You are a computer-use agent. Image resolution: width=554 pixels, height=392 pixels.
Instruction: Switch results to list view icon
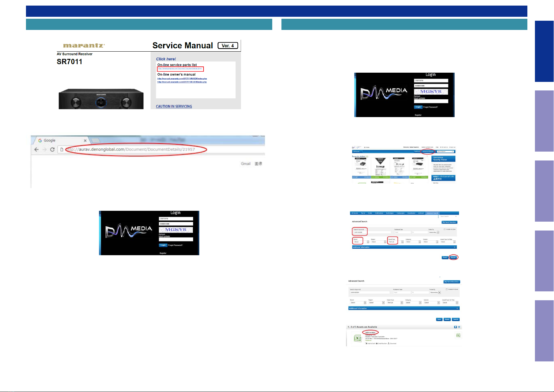(455, 327)
